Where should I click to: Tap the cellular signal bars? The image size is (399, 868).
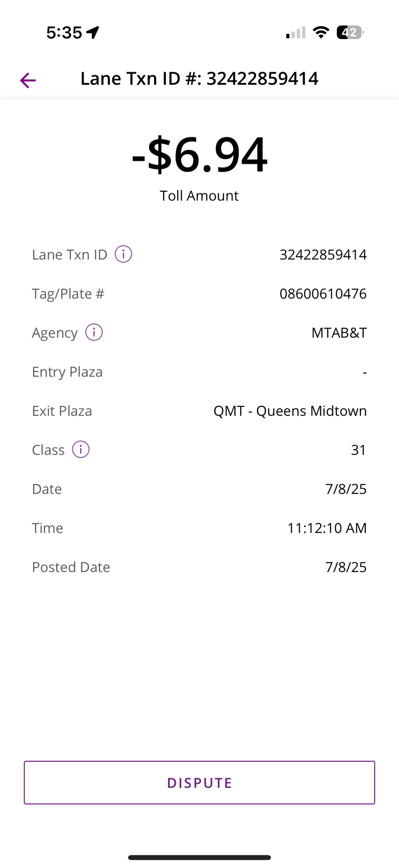click(296, 33)
